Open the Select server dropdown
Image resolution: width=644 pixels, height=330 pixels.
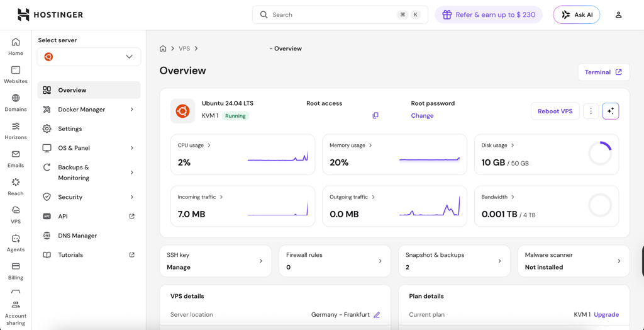(89, 57)
